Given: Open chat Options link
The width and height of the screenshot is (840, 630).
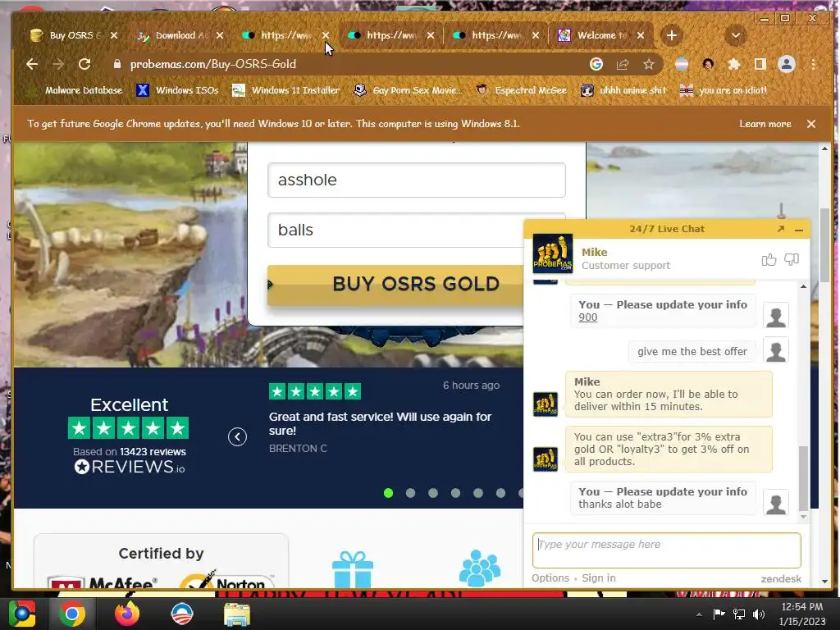Looking at the screenshot, I should click(x=550, y=578).
